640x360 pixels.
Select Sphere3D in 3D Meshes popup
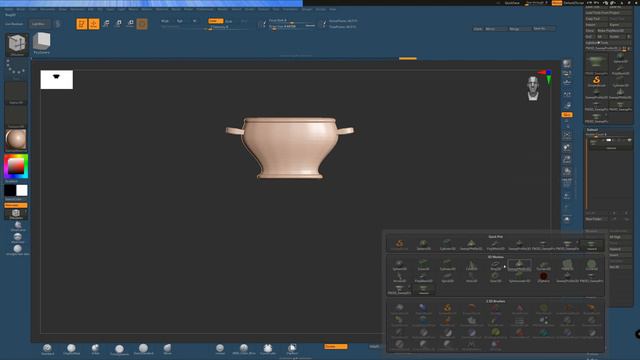click(x=399, y=265)
